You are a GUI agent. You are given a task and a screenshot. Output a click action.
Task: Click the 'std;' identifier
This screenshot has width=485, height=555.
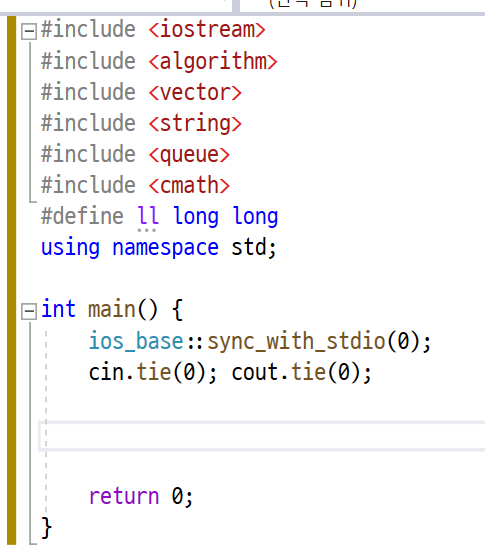pos(253,247)
